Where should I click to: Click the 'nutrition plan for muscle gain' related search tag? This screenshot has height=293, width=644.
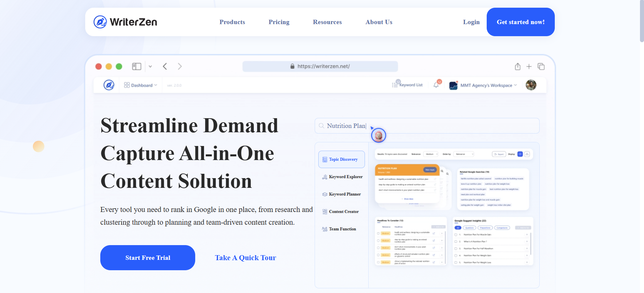pos(473,189)
